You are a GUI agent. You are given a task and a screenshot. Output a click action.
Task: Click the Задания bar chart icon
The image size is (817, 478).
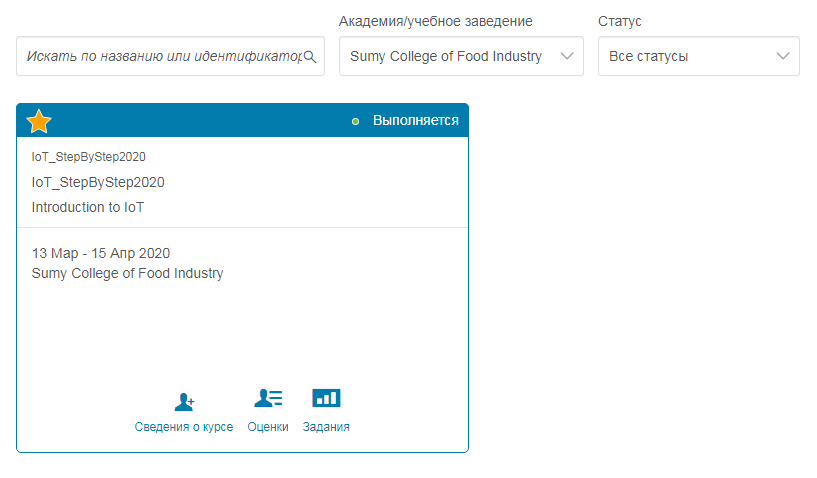point(326,398)
